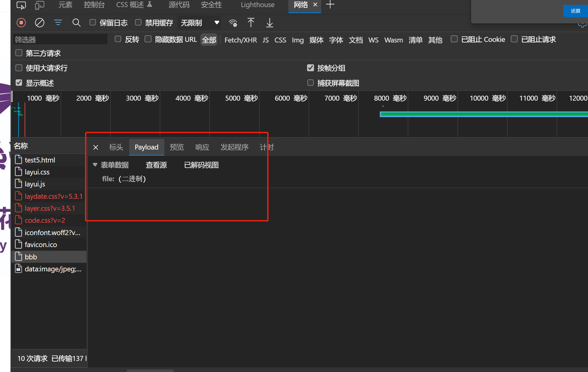Image resolution: width=588 pixels, height=372 pixels.
Task: Click the 查看源 link
Action: 156,165
